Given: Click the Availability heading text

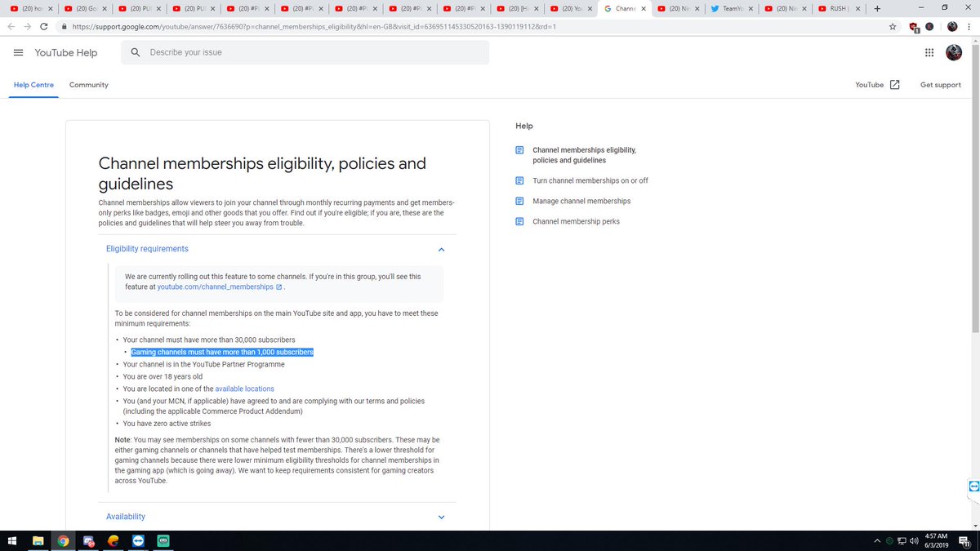Looking at the screenshot, I should [x=126, y=517].
